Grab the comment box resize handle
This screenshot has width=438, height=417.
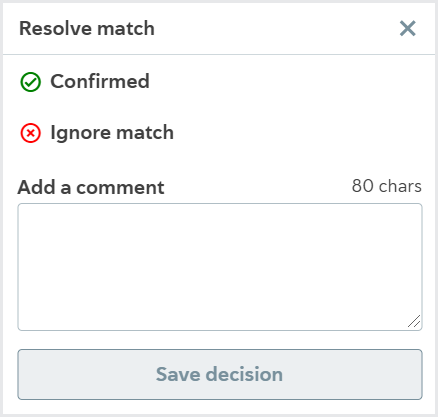(x=414, y=322)
